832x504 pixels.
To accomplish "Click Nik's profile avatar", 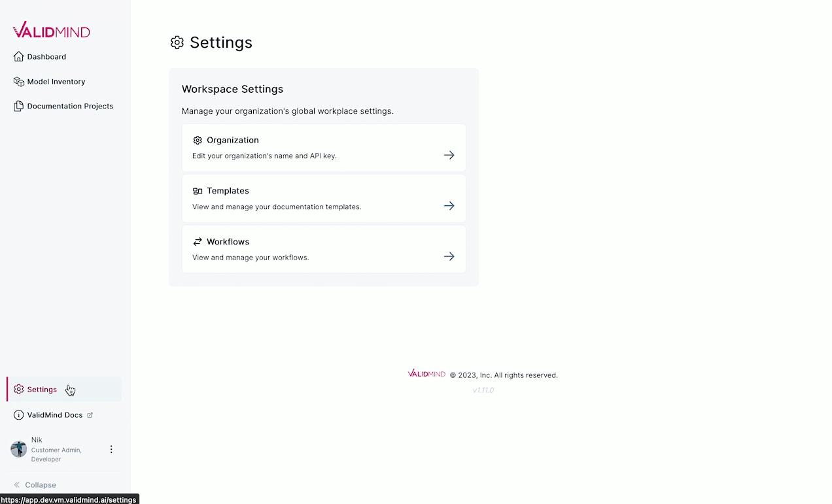I will (x=18, y=449).
